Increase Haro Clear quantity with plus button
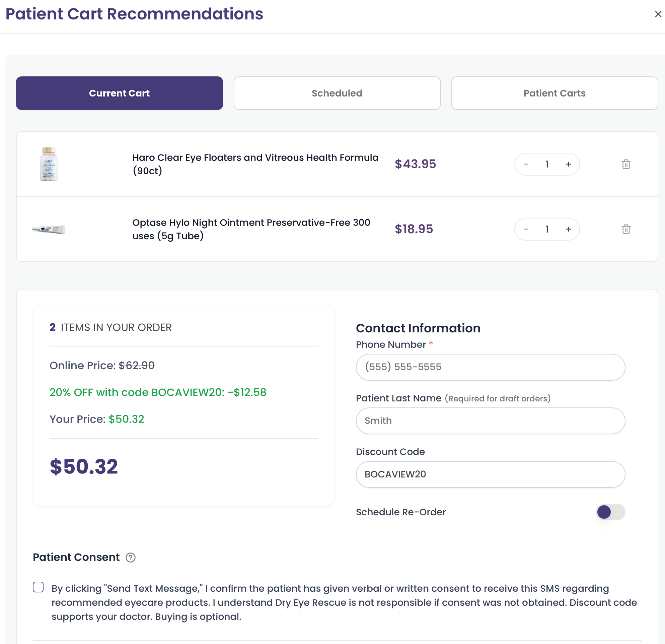Image resolution: width=665 pixels, height=644 pixels. [568, 164]
